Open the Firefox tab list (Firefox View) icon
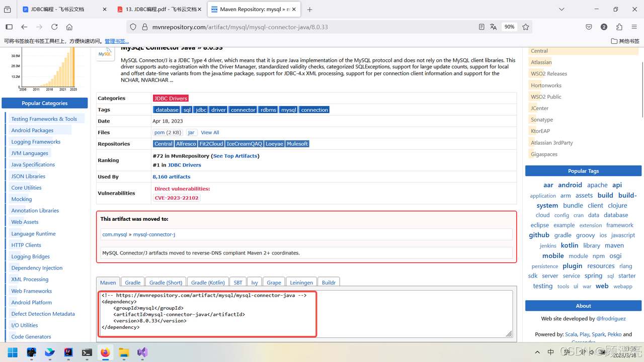This screenshot has height=362, width=644. coord(8,9)
